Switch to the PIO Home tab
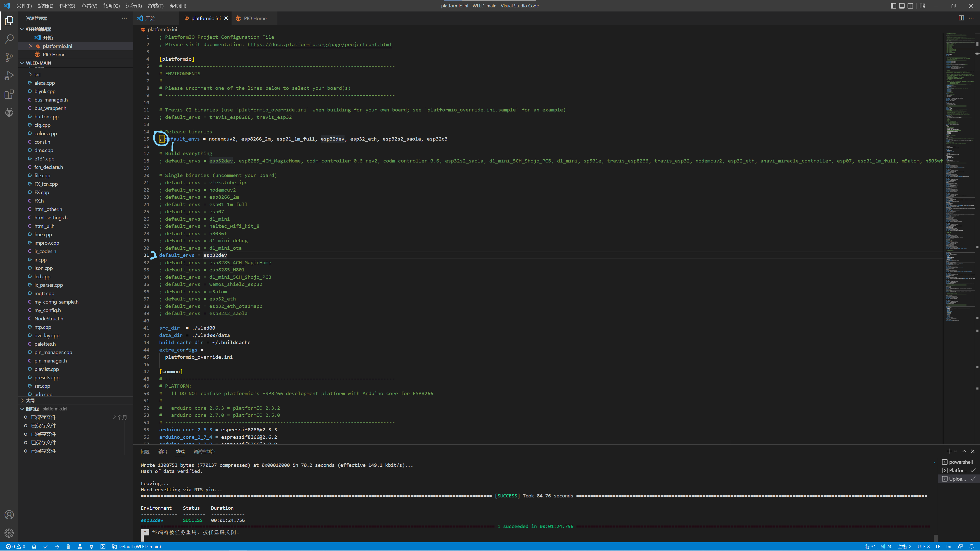 click(x=254, y=18)
